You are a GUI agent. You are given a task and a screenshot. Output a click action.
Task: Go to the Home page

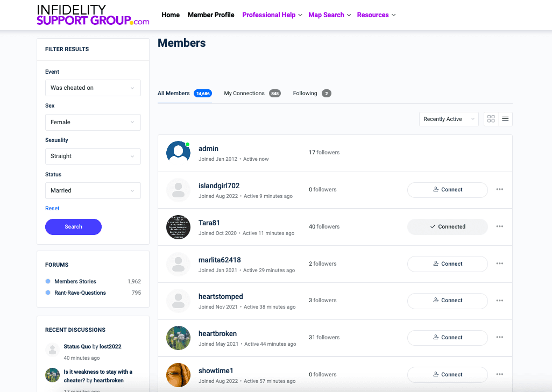(171, 15)
